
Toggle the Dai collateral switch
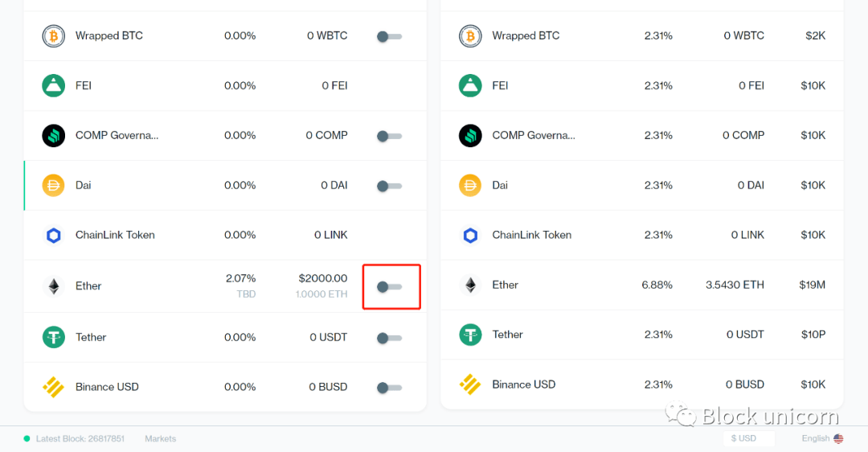389,186
